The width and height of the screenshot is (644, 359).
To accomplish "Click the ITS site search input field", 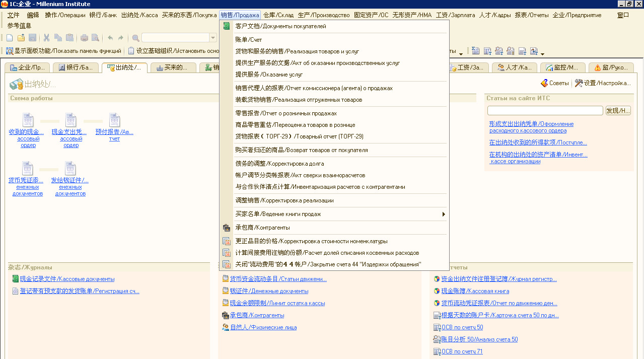I will [x=545, y=110].
